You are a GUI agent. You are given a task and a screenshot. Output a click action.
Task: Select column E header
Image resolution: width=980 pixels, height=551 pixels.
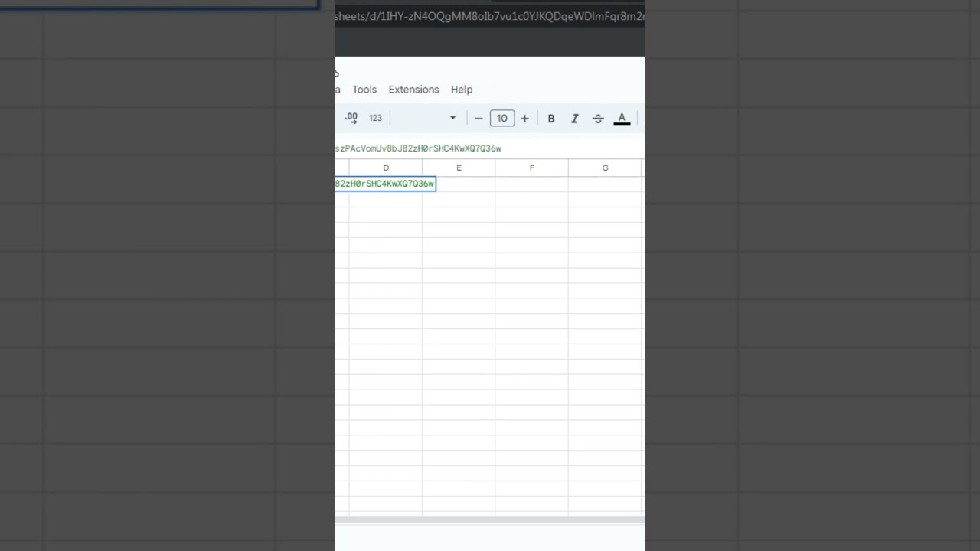pos(459,168)
